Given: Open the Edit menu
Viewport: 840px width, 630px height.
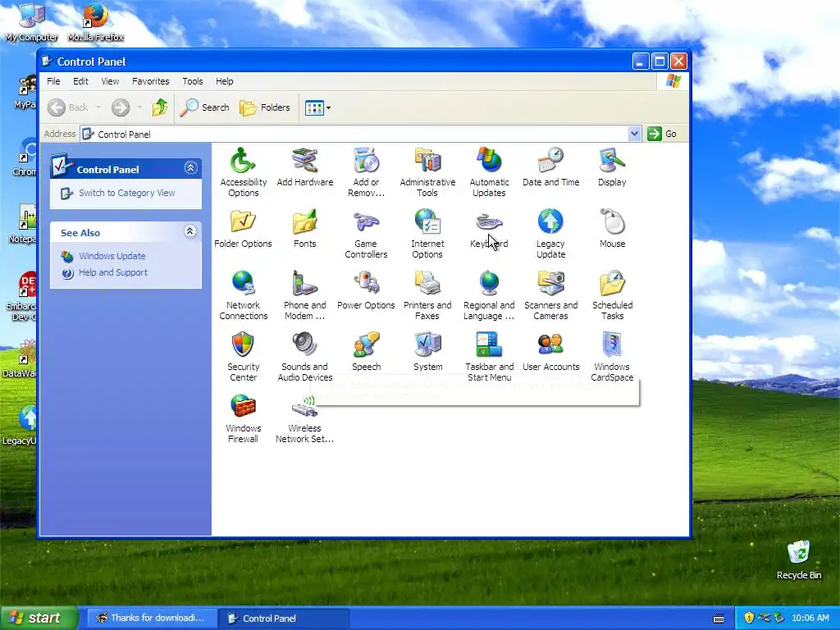Looking at the screenshot, I should [80, 81].
